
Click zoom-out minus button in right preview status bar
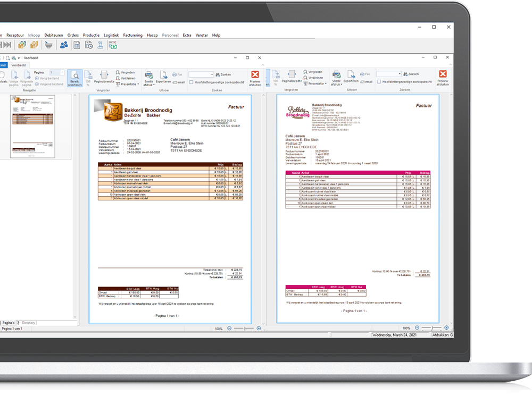417,328
